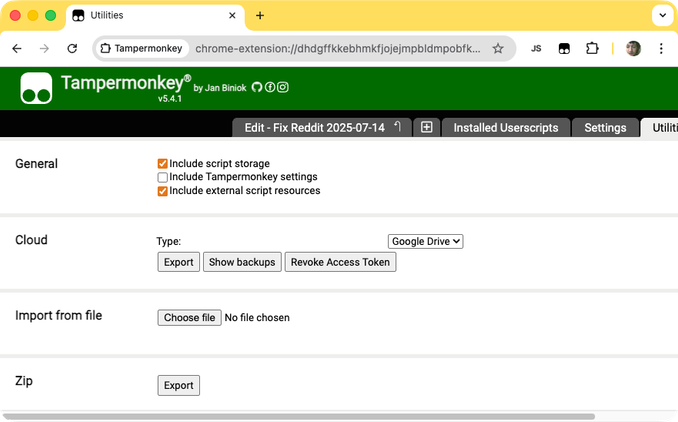This screenshot has height=422, width=678.
Task: Open Chrome's three-dot menu
Action: [661, 48]
